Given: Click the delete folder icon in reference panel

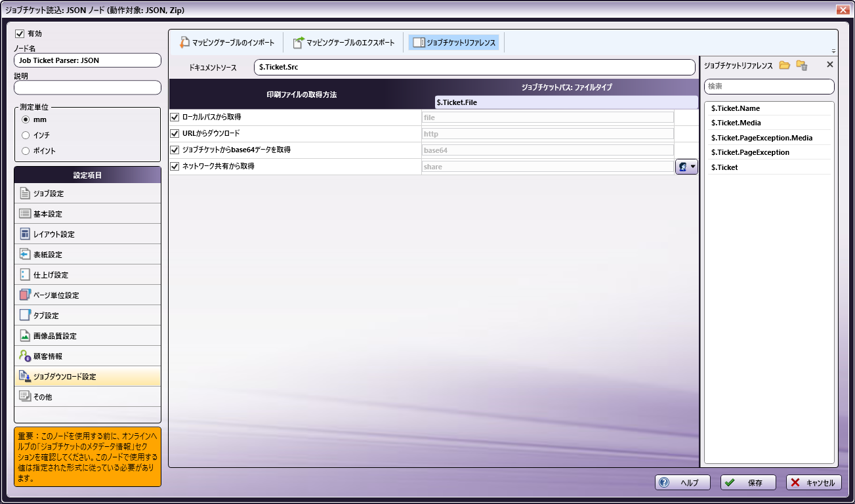Looking at the screenshot, I should (x=801, y=65).
